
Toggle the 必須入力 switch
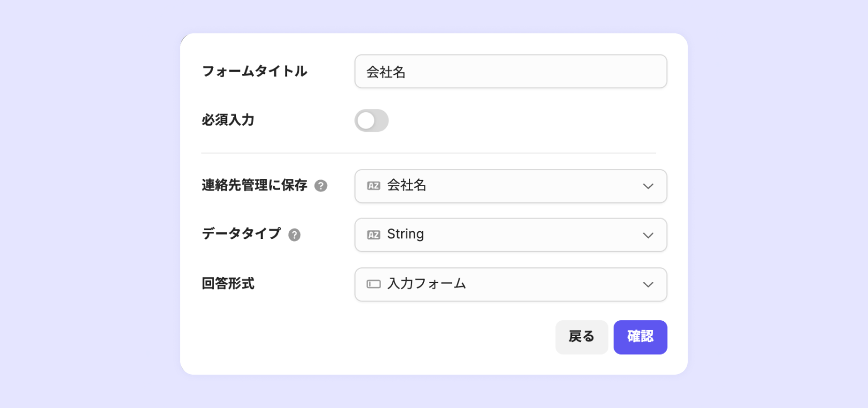(371, 121)
